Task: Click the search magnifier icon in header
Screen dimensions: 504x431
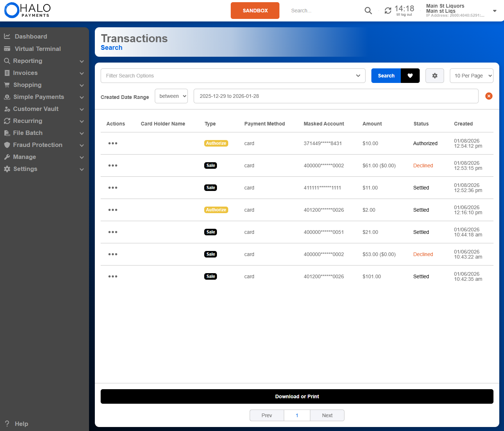Action: pyautogui.click(x=368, y=11)
